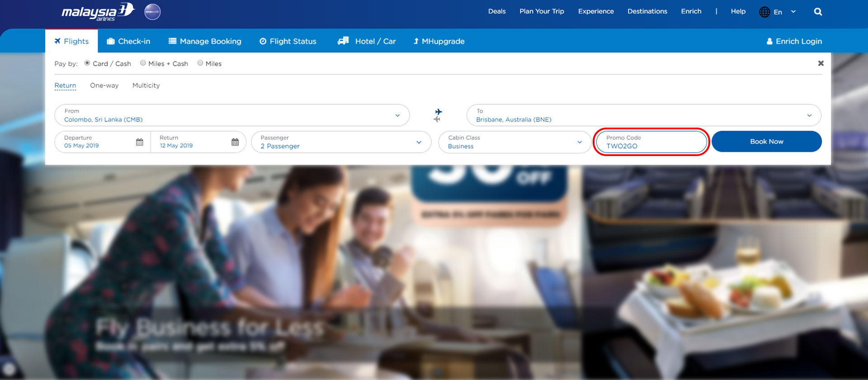Swap origin and destination airplane icon

pos(438,115)
